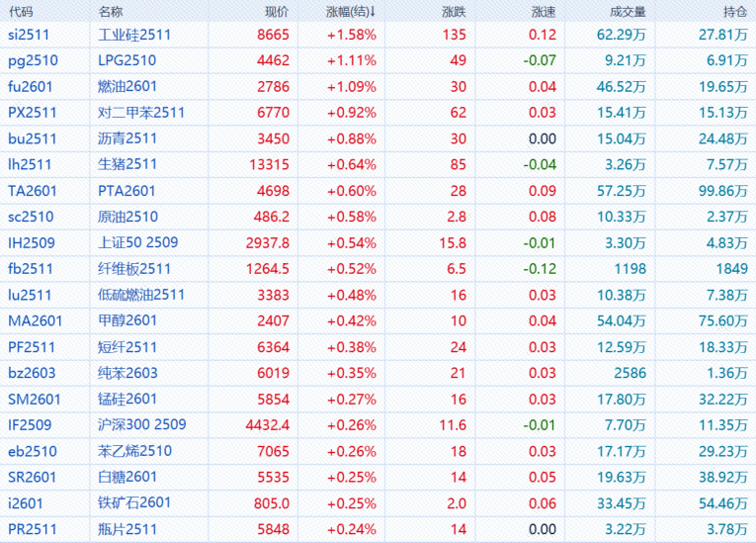Open the 燃油2601 contract link
The height and width of the screenshot is (543, 756).
[x=127, y=86]
